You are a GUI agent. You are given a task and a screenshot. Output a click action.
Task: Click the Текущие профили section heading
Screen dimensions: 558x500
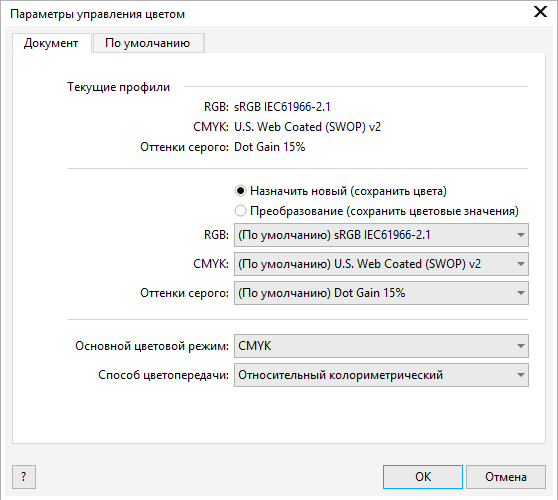coord(119,87)
